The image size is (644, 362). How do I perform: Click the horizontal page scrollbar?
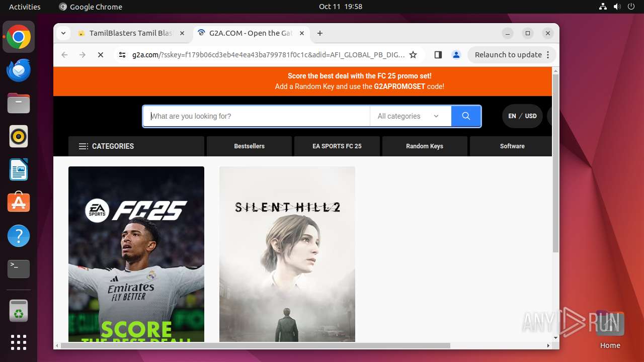coord(255,345)
